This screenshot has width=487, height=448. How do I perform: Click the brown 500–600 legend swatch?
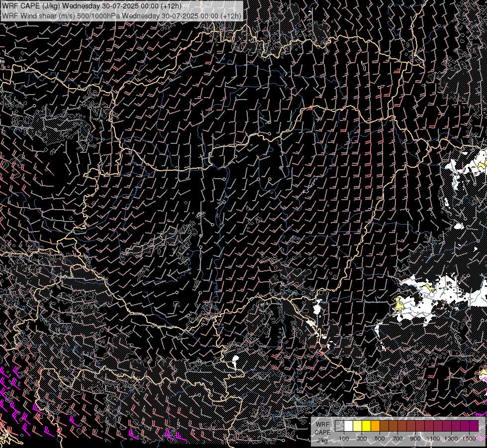[x=384, y=426]
